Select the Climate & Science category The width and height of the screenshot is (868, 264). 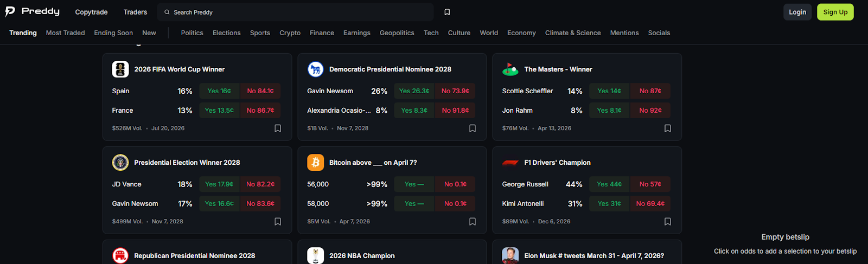[x=573, y=33]
